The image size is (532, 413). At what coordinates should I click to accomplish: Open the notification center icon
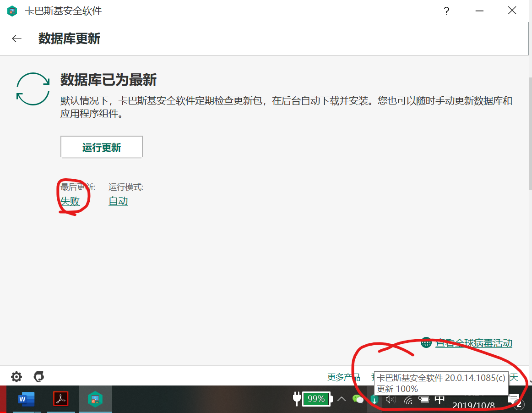pos(514,399)
